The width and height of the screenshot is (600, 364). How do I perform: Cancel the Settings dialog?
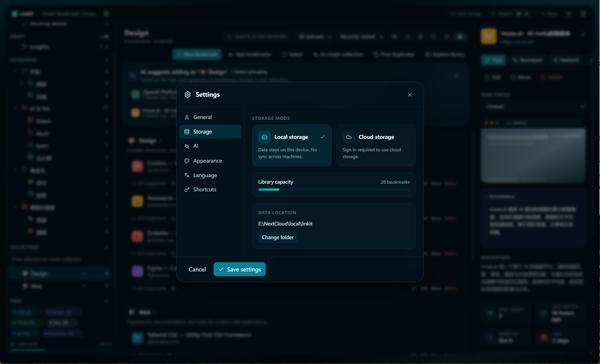pyautogui.click(x=197, y=269)
